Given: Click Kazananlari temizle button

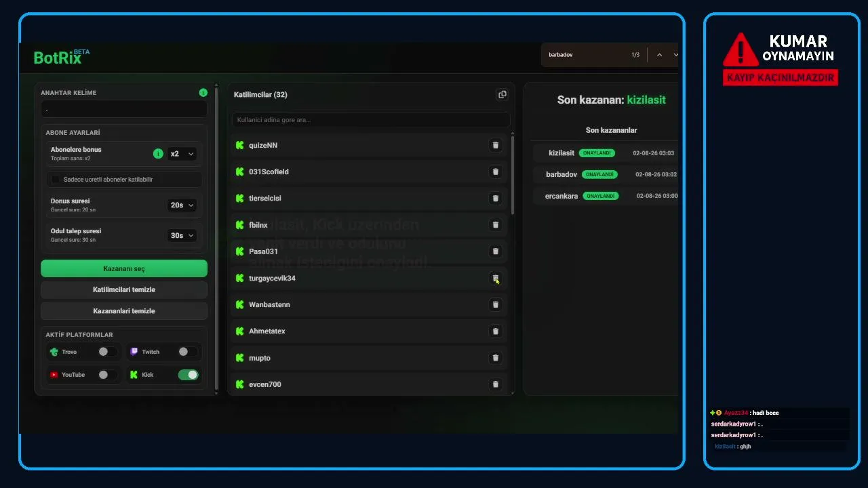Looking at the screenshot, I should 124,311.
